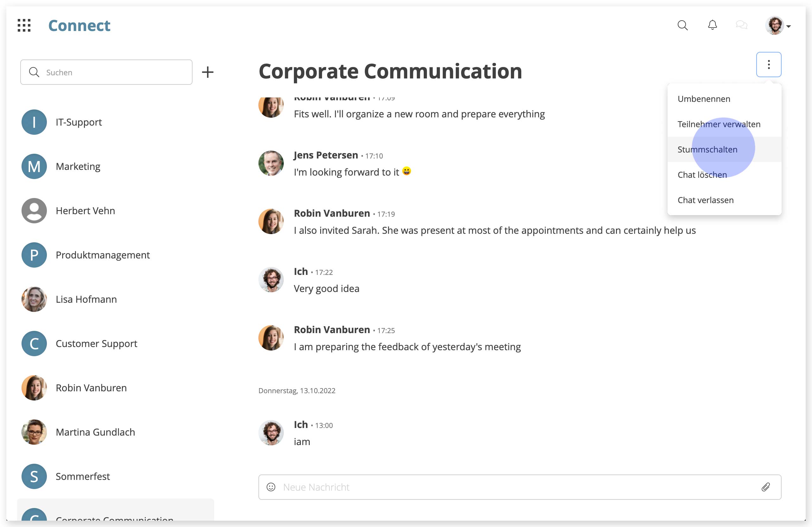Open the app launcher grid icon
Screen dimensions: 812x527
[24, 26]
